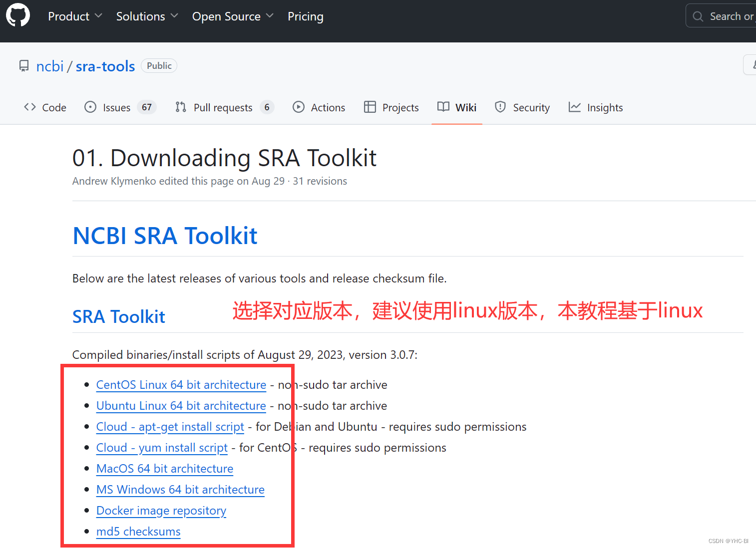Click the Pull requests count badge 6
Viewport: 756px width, 548px height.
coord(267,107)
